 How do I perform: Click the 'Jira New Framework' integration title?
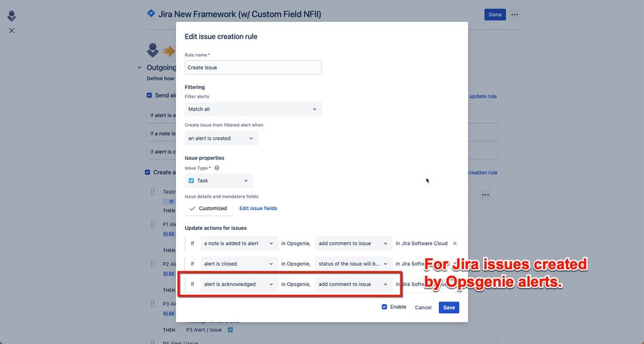coord(239,14)
